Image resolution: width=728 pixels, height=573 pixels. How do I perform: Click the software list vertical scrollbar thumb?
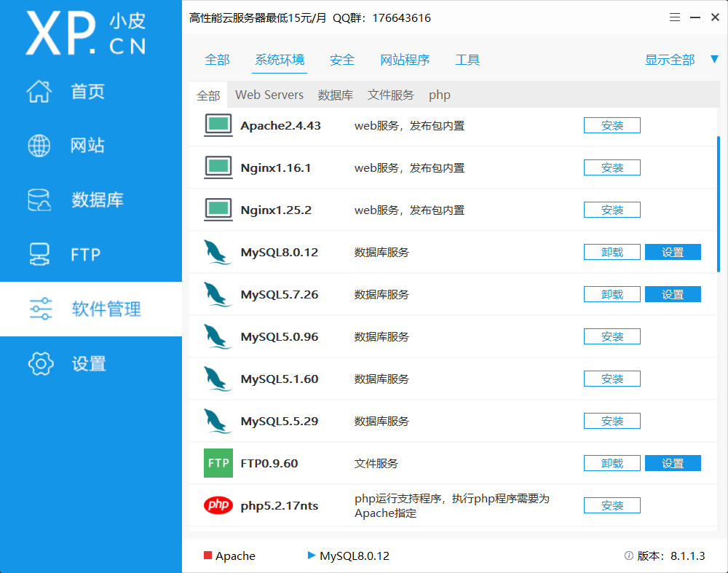point(719,205)
